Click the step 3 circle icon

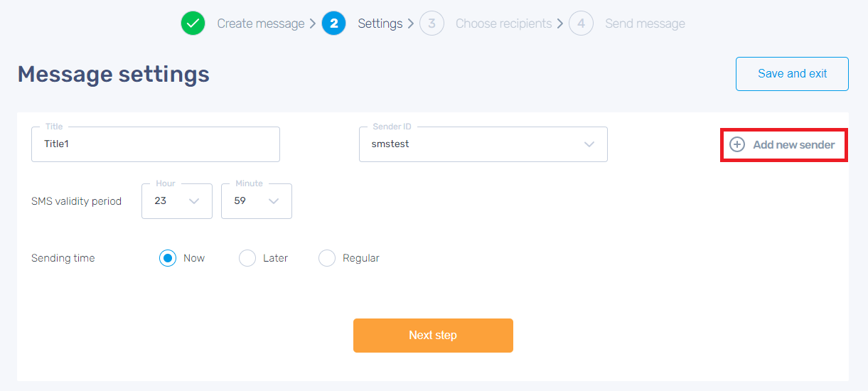click(432, 23)
